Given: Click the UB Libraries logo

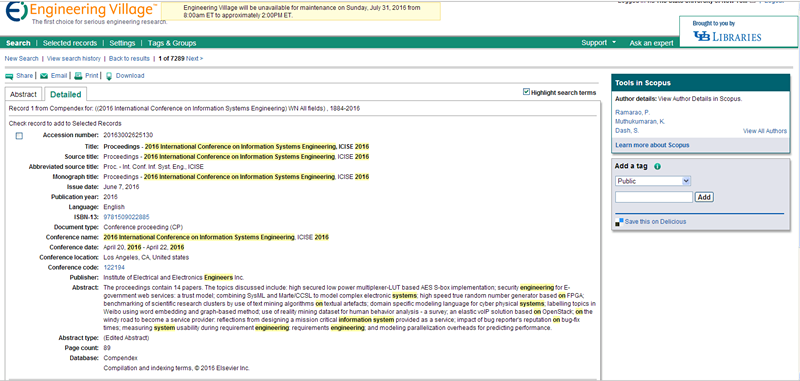Looking at the screenshot, I should [x=727, y=36].
